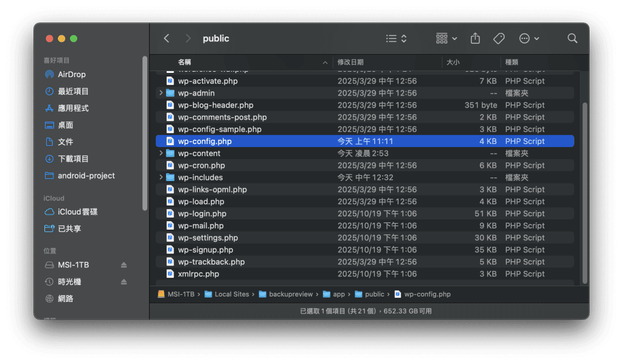Select the wp-login.php file

(x=202, y=213)
